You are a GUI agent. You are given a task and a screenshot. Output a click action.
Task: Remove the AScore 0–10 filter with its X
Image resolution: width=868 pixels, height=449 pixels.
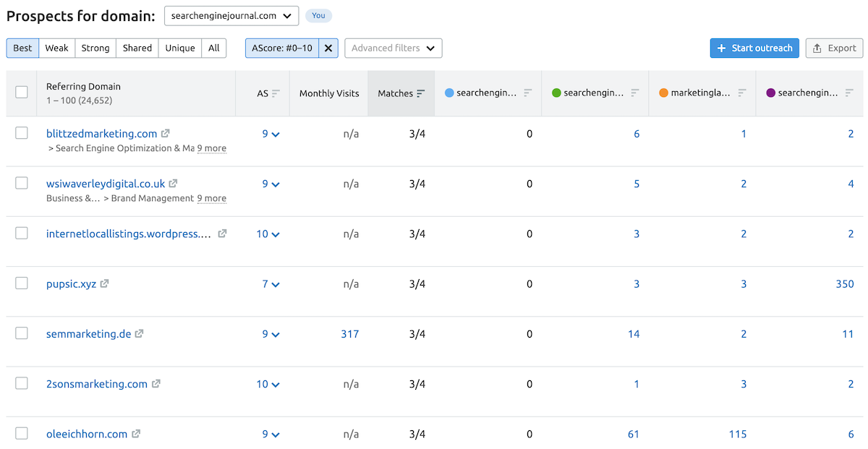click(328, 48)
